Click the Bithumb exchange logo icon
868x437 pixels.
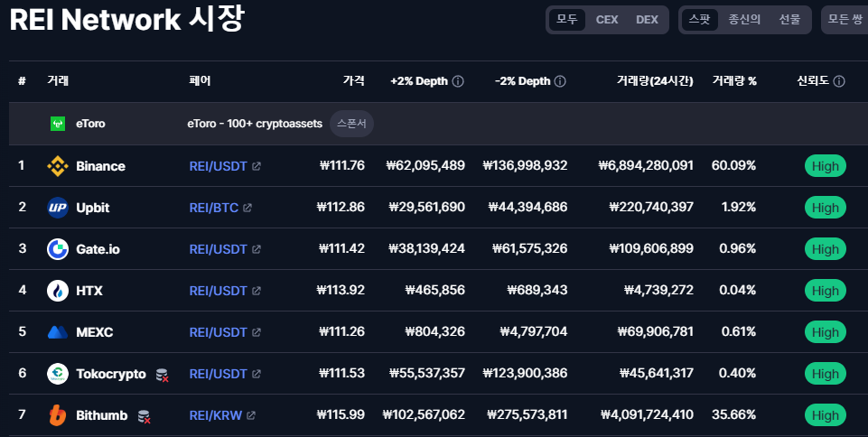[58, 415]
